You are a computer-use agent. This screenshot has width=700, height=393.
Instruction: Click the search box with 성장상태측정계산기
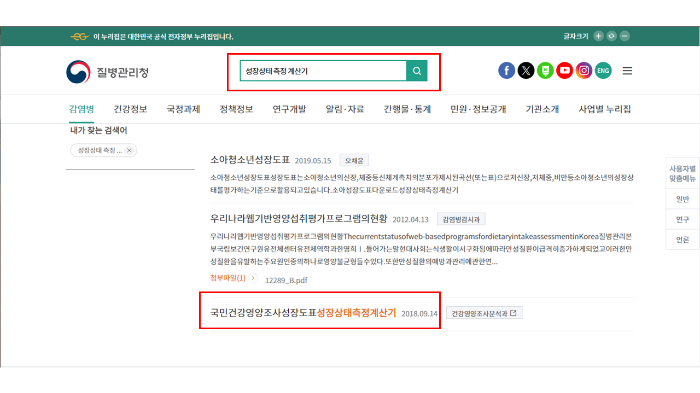[x=323, y=71]
